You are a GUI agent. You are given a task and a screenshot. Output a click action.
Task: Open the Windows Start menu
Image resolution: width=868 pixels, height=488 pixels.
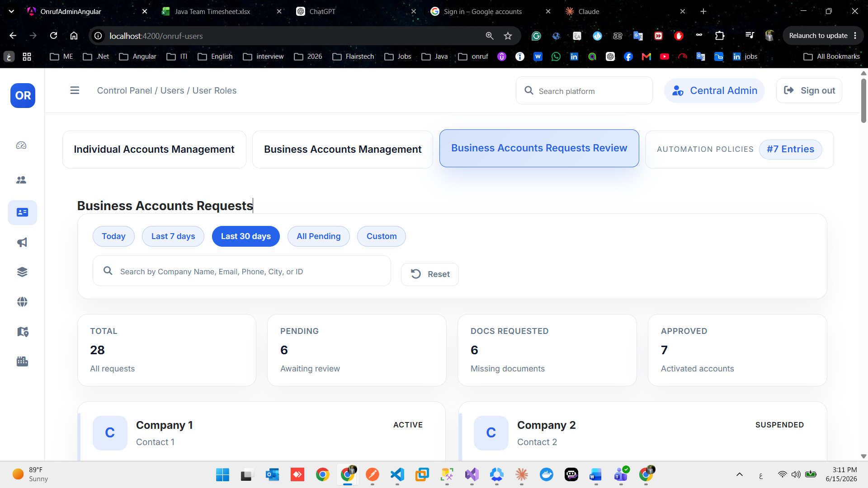coord(222,474)
